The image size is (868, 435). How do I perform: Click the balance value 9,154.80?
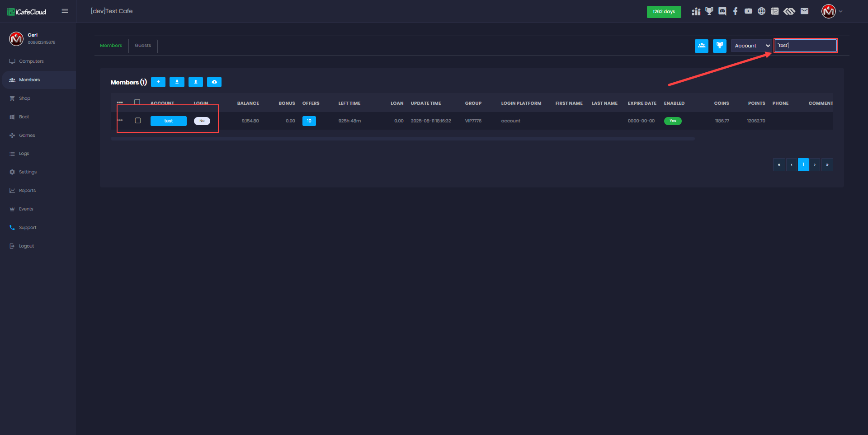point(250,121)
